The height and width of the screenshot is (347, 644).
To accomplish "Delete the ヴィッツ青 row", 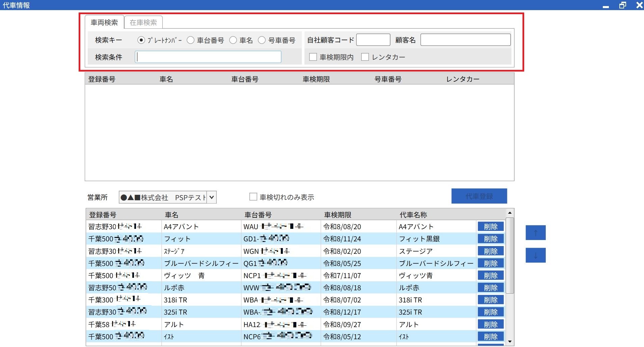I will click(x=491, y=275).
